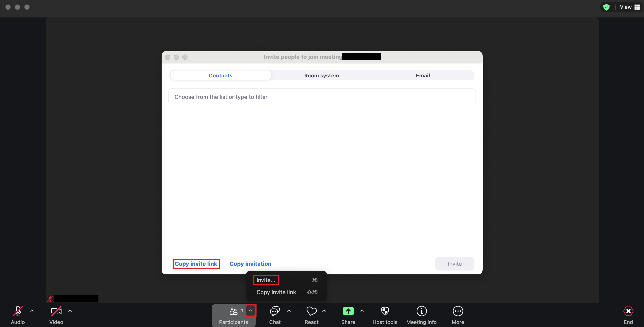Switch to the Room system tab
This screenshot has height=327, width=644.
[321, 75]
